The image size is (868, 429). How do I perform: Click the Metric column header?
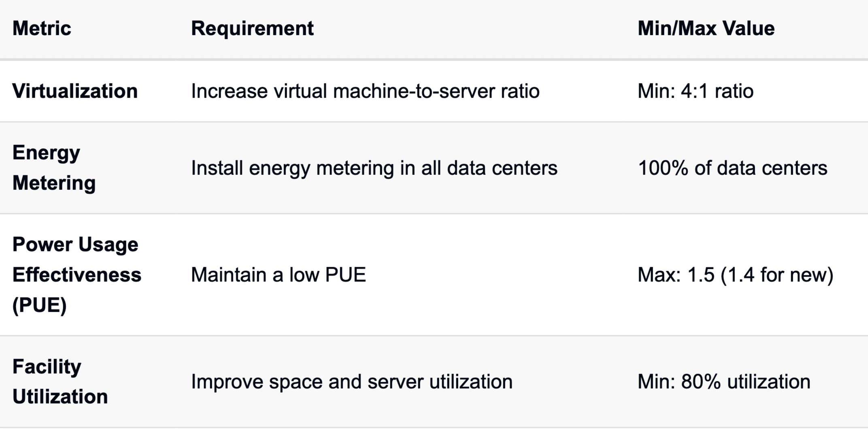click(42, 28)
